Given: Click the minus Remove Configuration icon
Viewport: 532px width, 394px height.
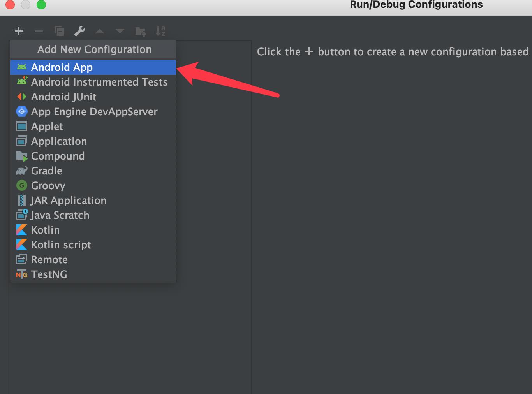Looking at the screenshot, I should pyautogui.click(x=39, y=31).
